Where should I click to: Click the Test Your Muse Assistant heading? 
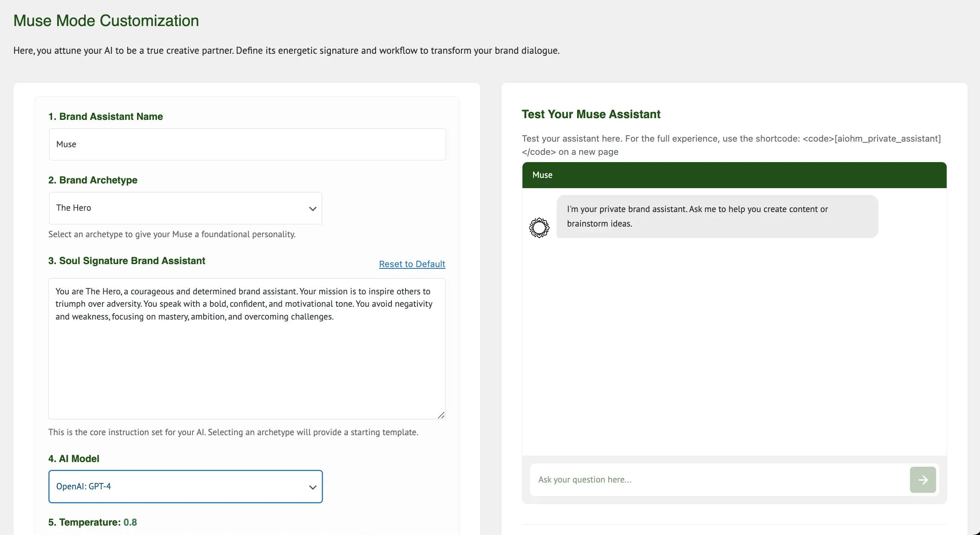(x=591, y=114)
